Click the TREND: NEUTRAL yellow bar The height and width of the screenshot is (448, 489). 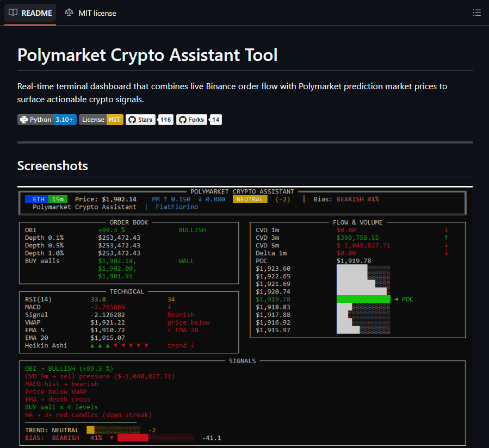pyautogui.click(x=114, y=430)
